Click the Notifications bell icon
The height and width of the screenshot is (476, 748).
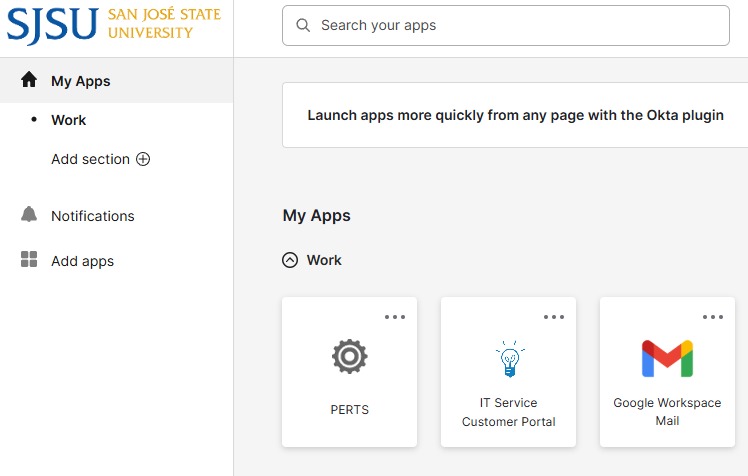(x=29, y=216)
